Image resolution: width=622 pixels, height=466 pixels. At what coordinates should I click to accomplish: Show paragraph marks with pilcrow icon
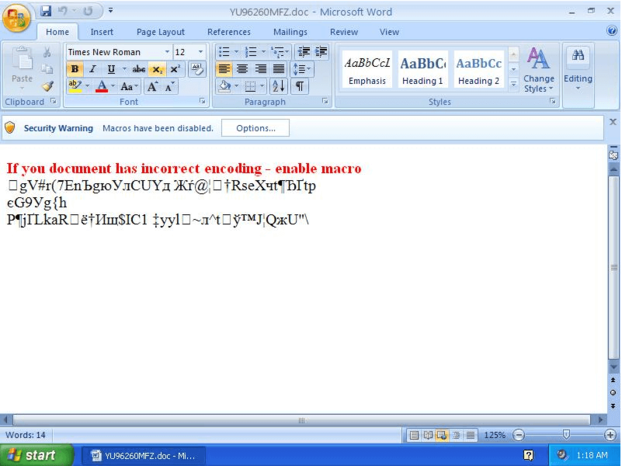300,87
